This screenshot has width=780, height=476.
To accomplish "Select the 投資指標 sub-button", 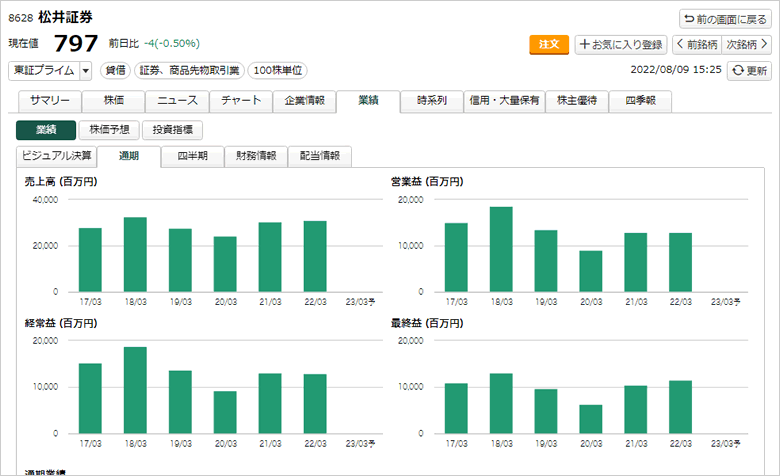I will [172, 130].
